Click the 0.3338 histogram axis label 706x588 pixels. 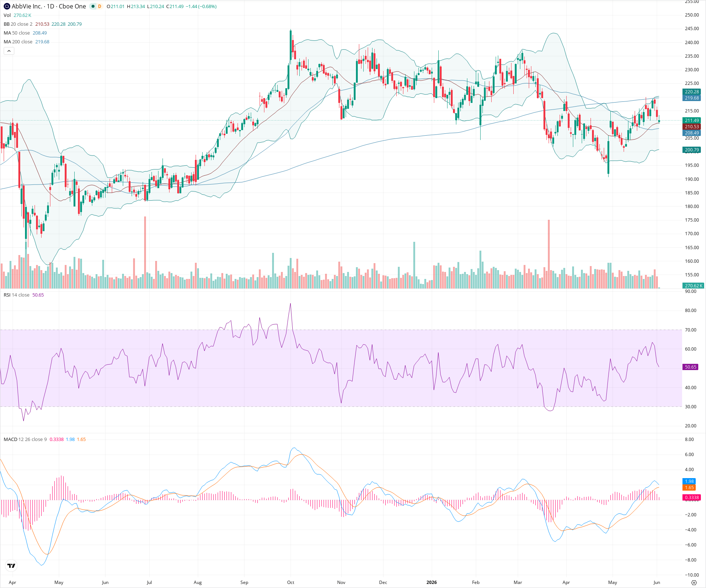coord(692,497)
